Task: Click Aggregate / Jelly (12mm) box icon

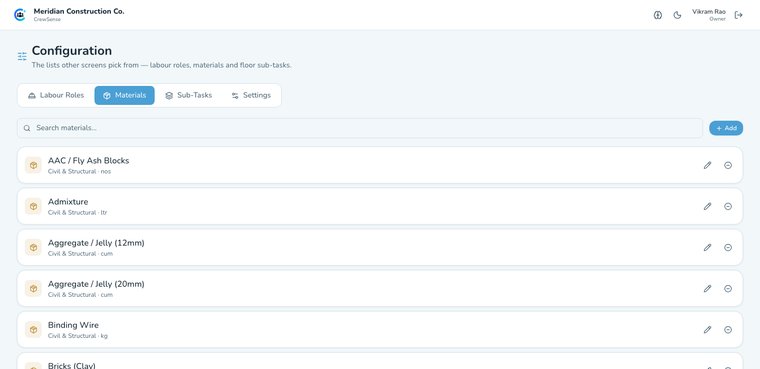Action: pyautogui.click(x=33, y=248)
